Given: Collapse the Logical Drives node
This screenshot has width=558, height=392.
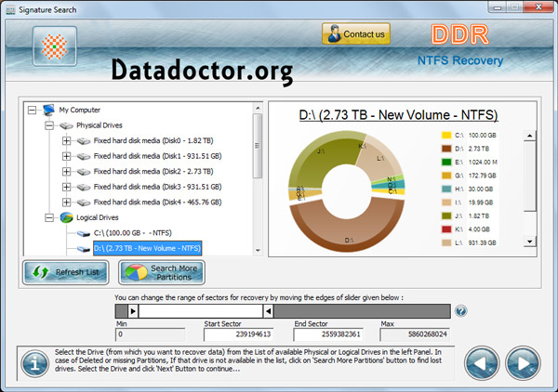Looking at the screenshot, I should 49,217.
